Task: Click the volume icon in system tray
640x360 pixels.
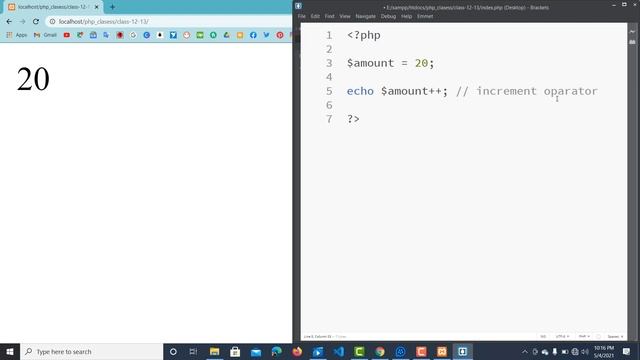Action: [x=585, y=351]
